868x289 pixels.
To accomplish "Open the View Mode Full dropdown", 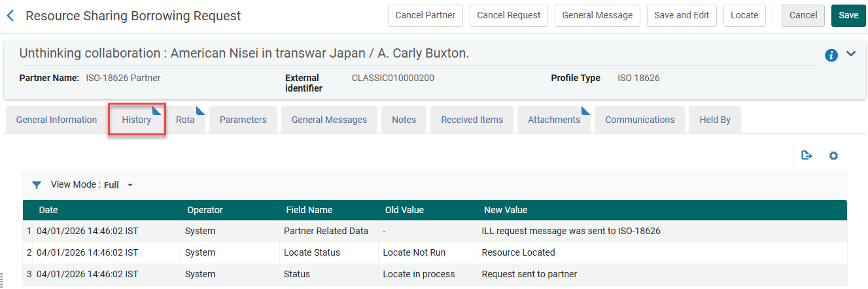I will tap(118, 185).
